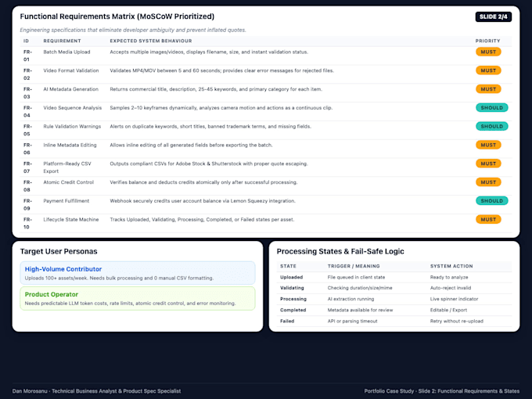Viewport: 532px width, 399px height.
Task: Click the 'Tracks Uploaded, Validating, Processing' text
Action: click(202, 220)
